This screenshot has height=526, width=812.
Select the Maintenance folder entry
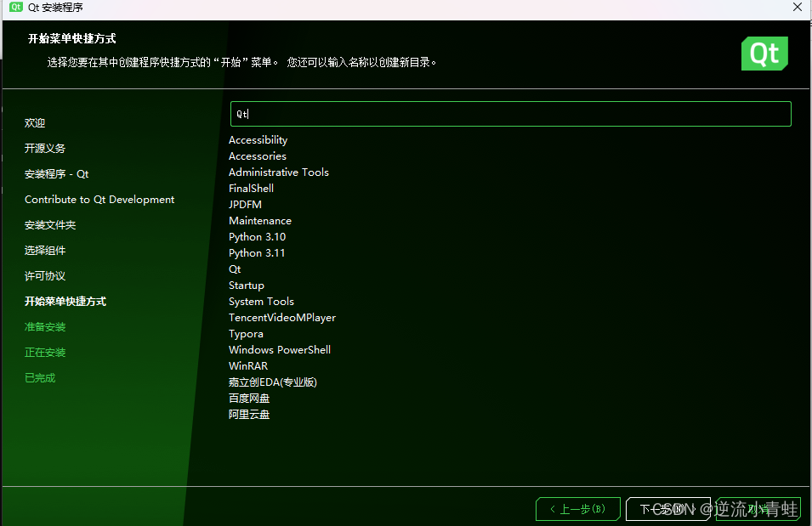[260, 221]
